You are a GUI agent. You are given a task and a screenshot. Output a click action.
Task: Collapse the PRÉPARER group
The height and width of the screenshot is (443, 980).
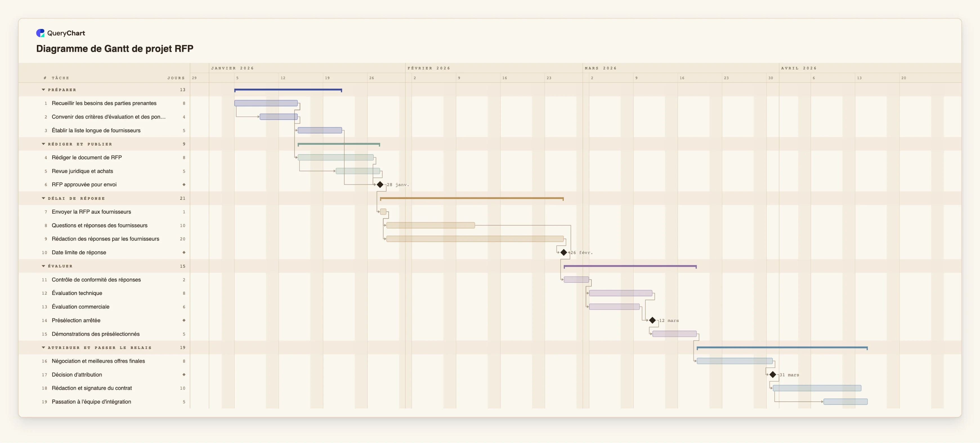point(43,90)
